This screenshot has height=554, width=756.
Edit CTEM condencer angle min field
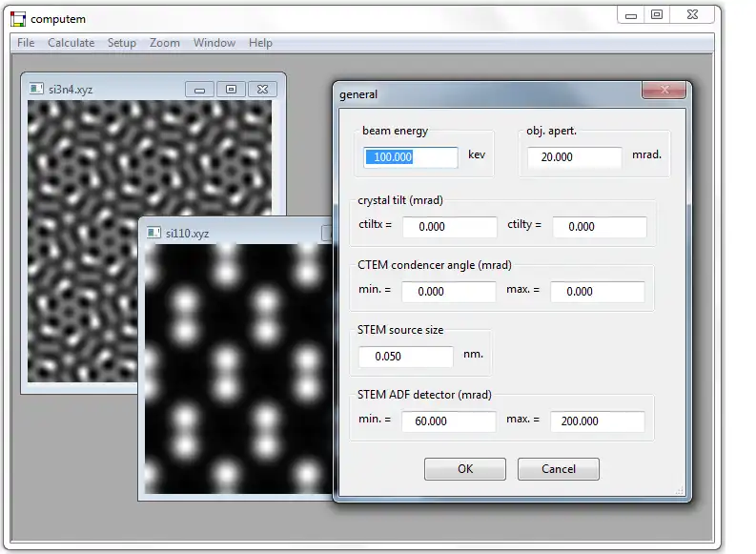448,292
